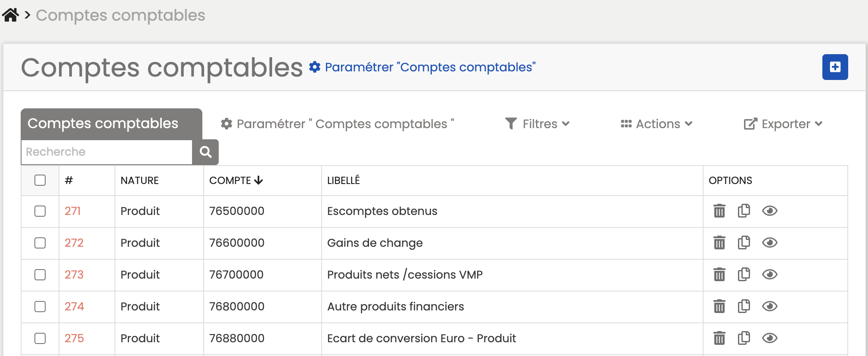
Task: Click label Ecart de conversion Euro - Produit
Action: pos(422,338)
